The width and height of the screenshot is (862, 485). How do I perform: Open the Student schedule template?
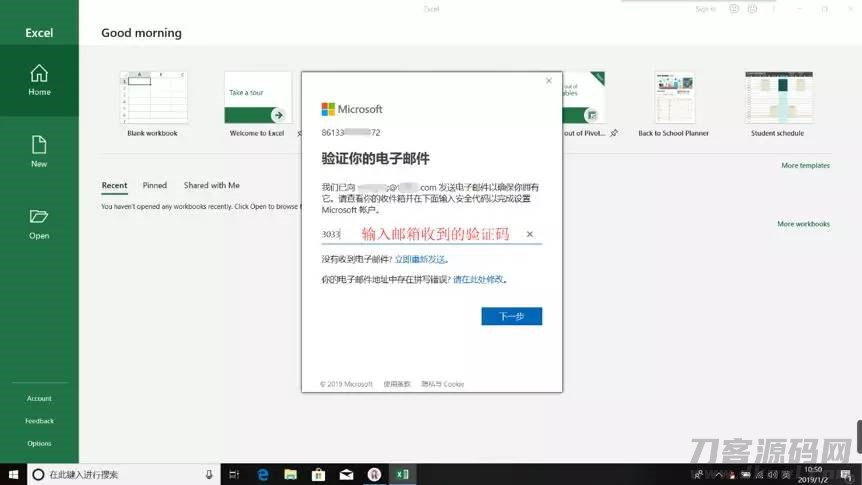click(778, 104)
